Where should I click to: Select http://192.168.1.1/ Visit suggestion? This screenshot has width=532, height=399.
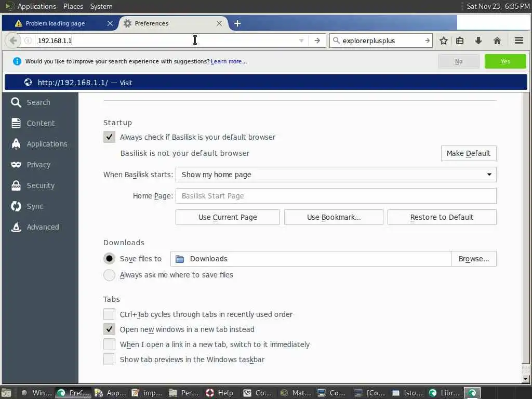[266, 83]
